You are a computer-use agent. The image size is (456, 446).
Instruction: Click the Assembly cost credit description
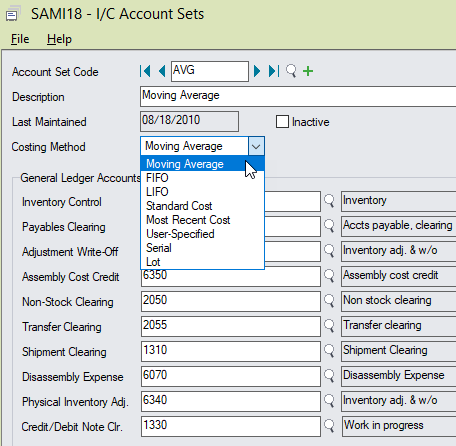399,276
